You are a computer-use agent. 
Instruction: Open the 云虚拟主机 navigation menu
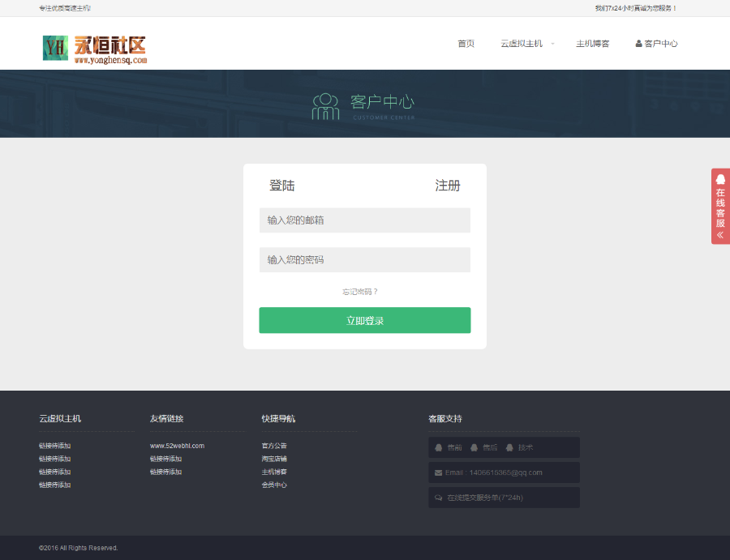(521, 44)
